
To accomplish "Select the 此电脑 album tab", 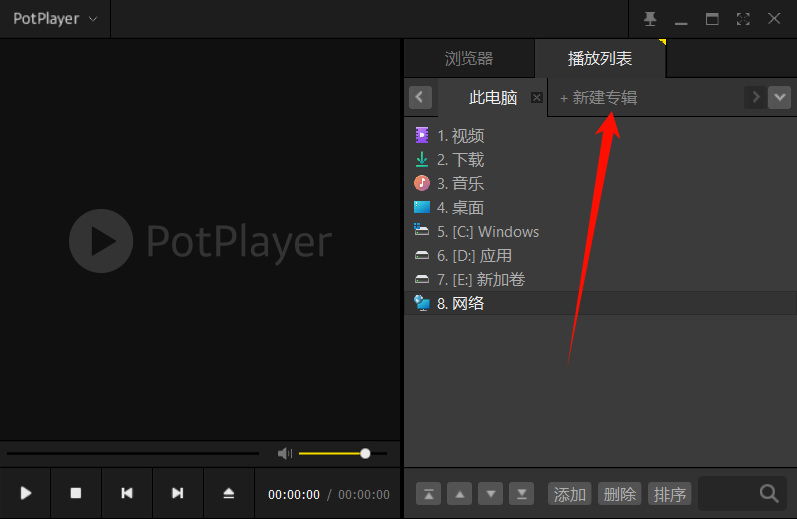I will coord(493,98).
